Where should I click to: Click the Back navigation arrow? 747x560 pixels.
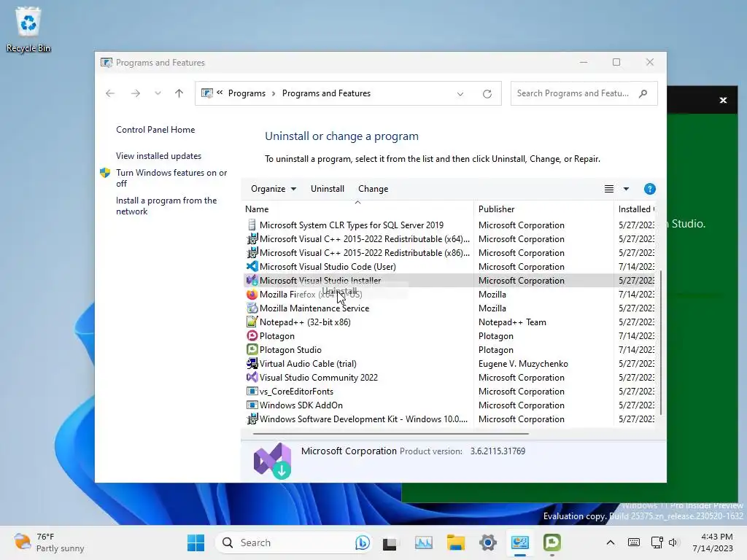110,93
